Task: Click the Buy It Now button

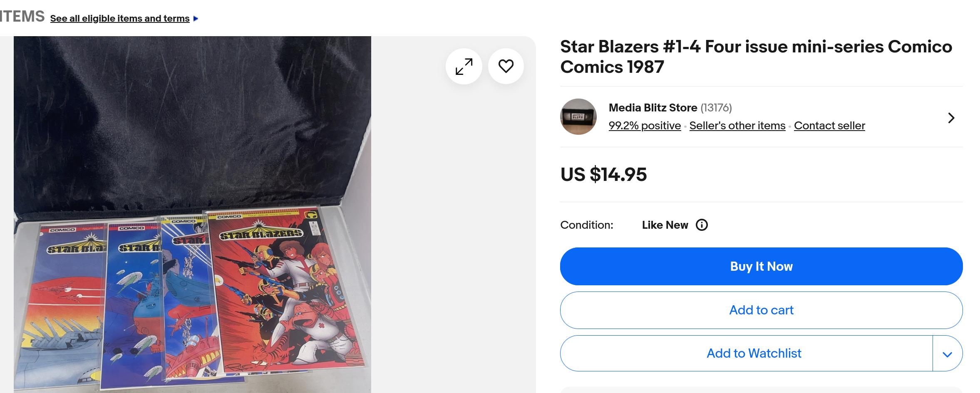Action: 761,267
